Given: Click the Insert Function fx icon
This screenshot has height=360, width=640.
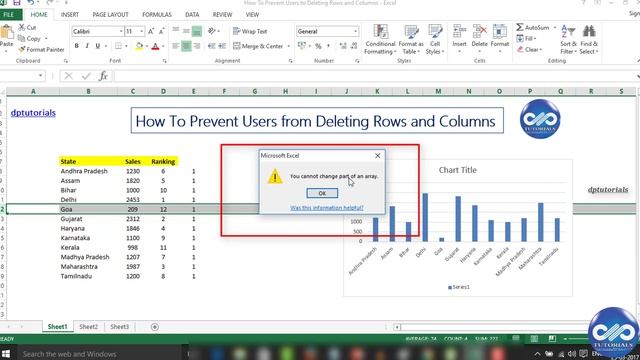Looking at the screenshot, I should [x=103, y=76].
